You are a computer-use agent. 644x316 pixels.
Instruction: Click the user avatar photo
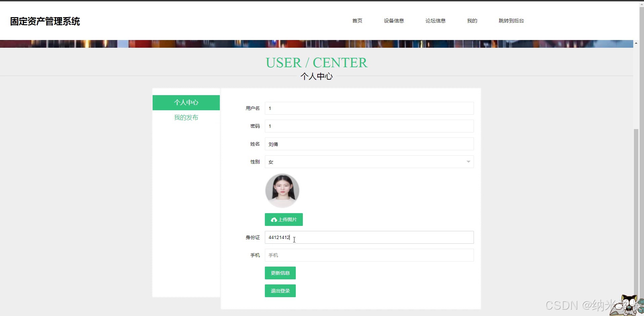(x=282, y=190)
